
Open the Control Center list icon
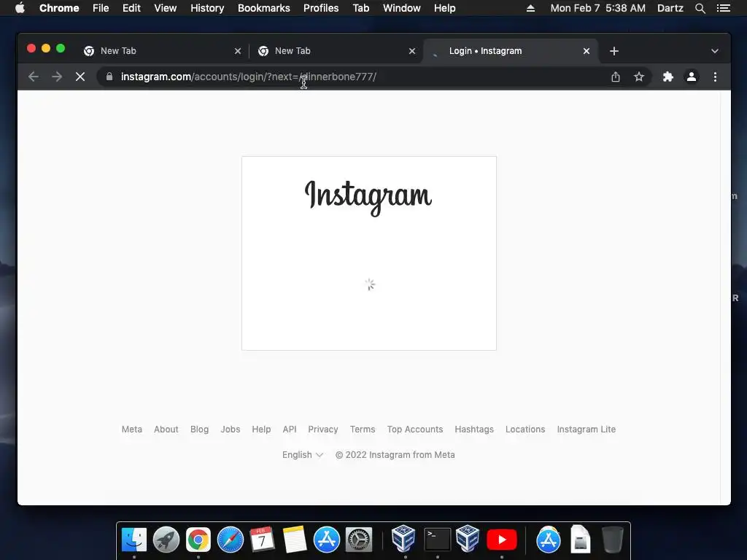[x=723, y=8]
